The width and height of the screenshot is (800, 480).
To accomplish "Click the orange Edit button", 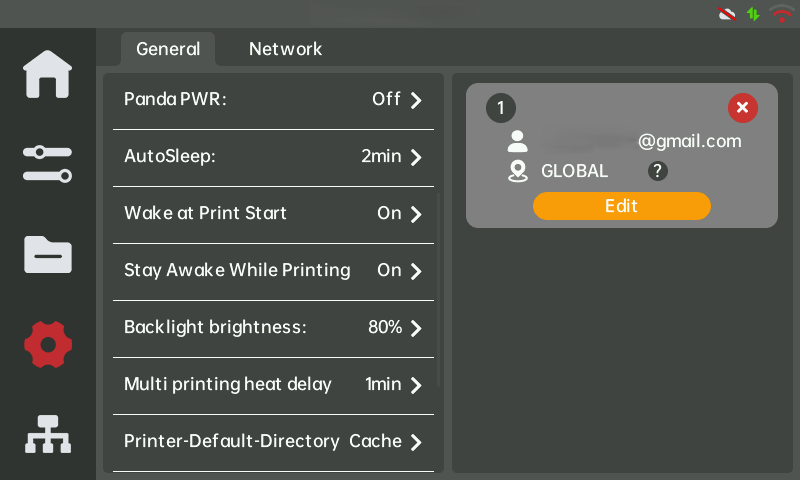I will point(621,206).
